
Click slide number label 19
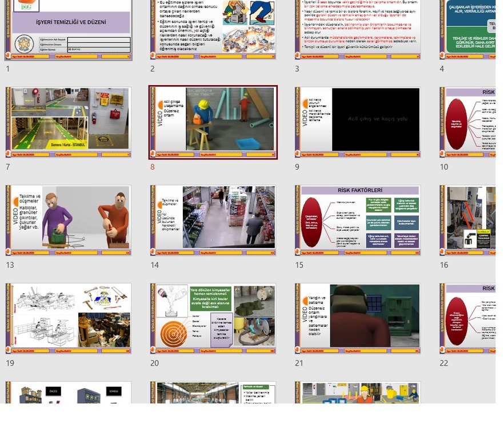coord(10,363)
